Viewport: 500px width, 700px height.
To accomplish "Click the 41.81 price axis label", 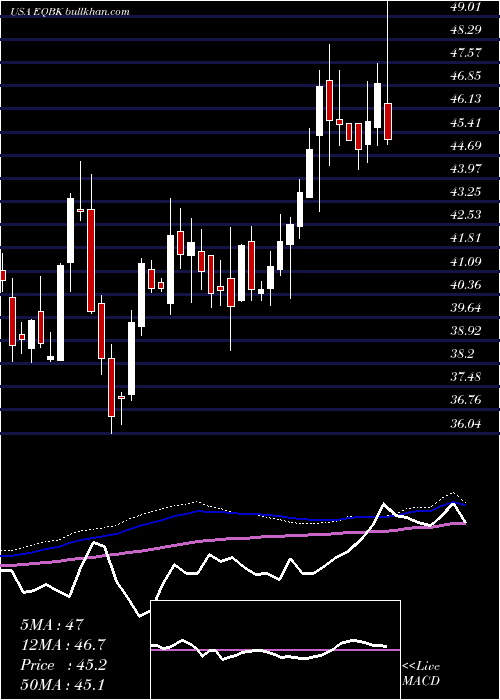I will [467, 238].
